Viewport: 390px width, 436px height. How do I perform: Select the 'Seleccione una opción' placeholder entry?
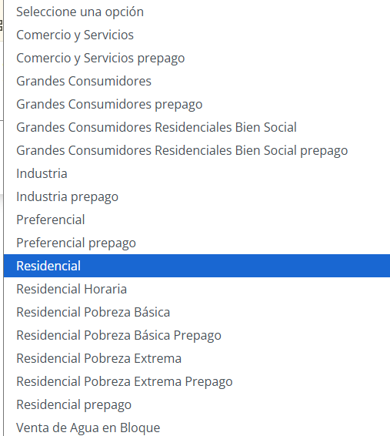click(x=197, y=12)
